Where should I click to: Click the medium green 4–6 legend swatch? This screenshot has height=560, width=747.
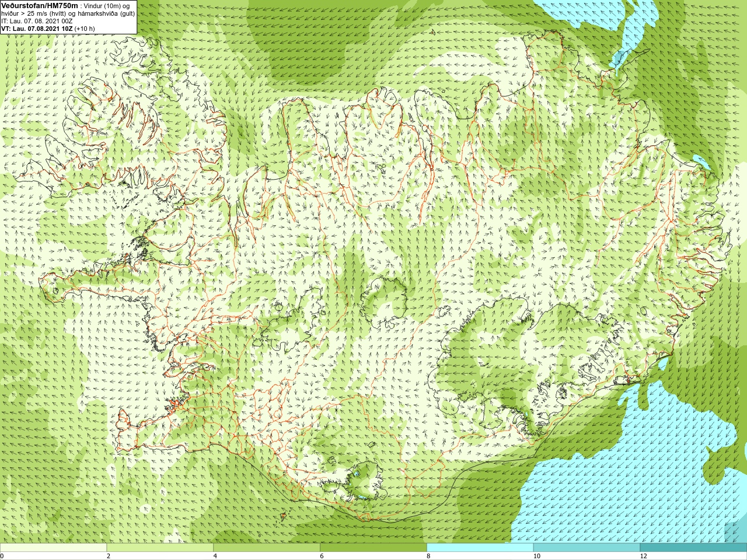pos(267,548)
